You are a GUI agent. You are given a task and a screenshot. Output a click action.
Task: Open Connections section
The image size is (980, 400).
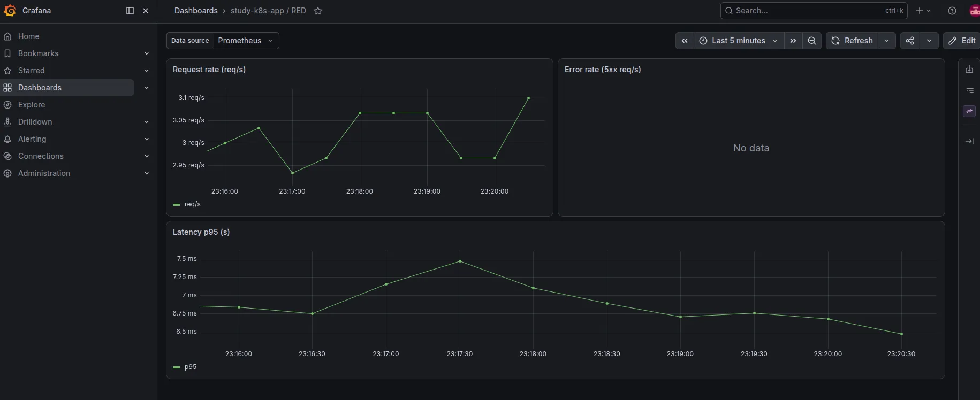[41, 156]
